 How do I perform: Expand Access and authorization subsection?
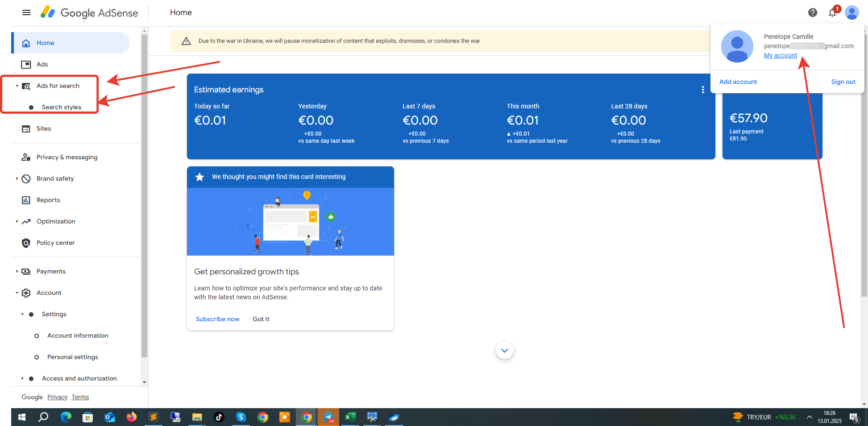(x=22, y=378)
